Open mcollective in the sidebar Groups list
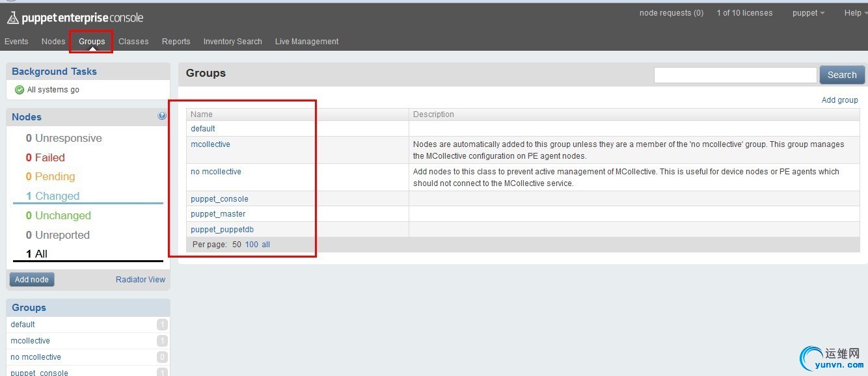This screenshot has height=376, width=868. (30, 341)
